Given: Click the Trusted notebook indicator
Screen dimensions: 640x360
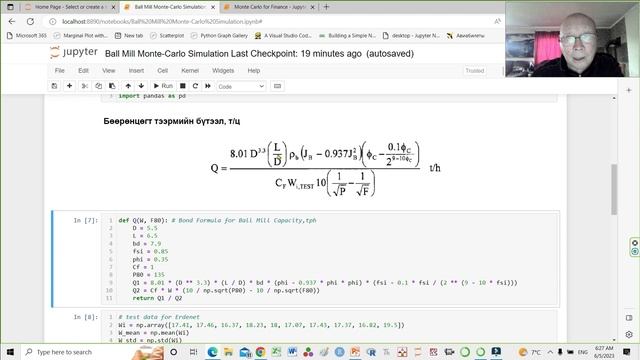Looking at the screenshot, I should click(x=475, y=71).
